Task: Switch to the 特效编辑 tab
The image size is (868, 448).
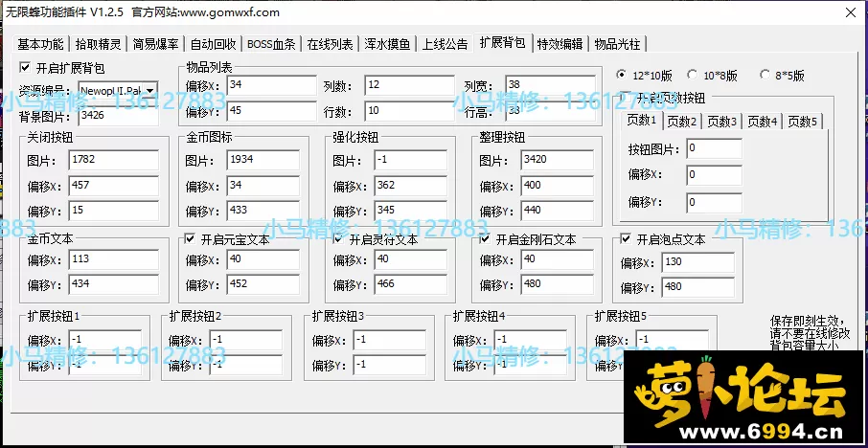Action: coord(560,44)
